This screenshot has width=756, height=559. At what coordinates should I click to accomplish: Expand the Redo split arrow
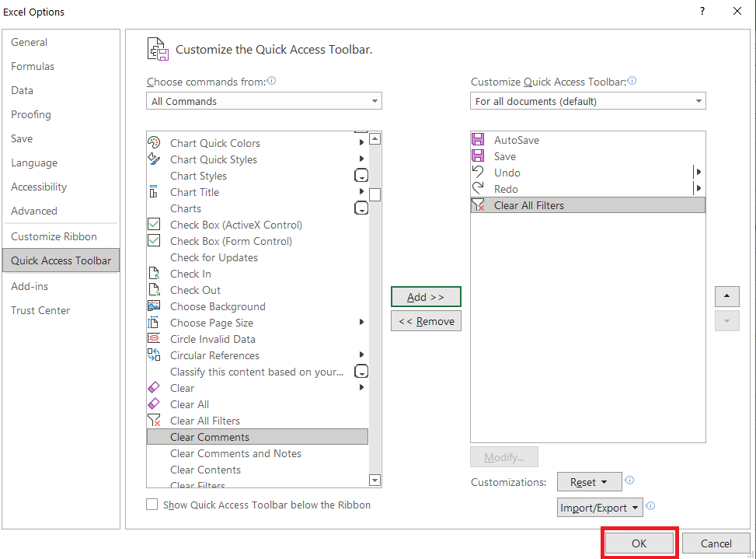[x=699, y=188]
